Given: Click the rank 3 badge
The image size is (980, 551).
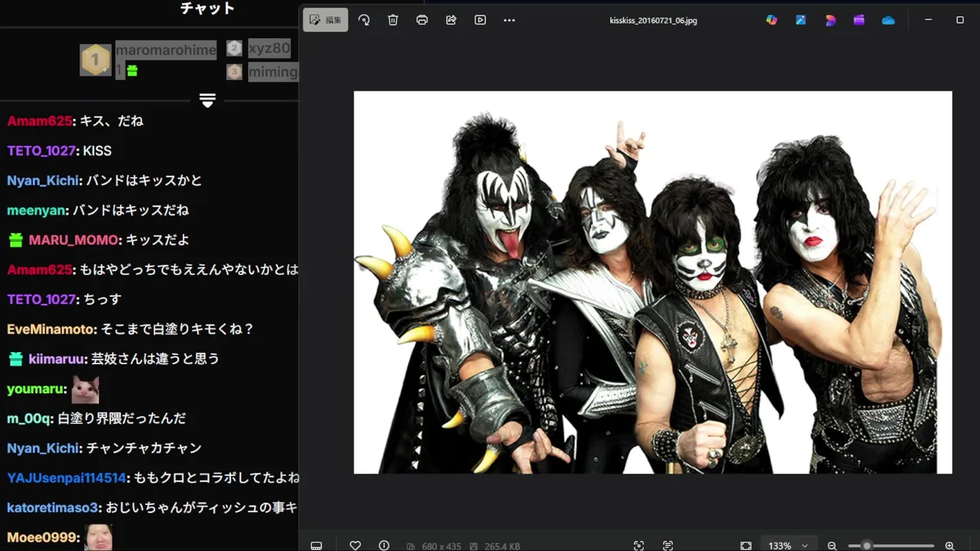Looking at the screenshot, I should 234,72.
